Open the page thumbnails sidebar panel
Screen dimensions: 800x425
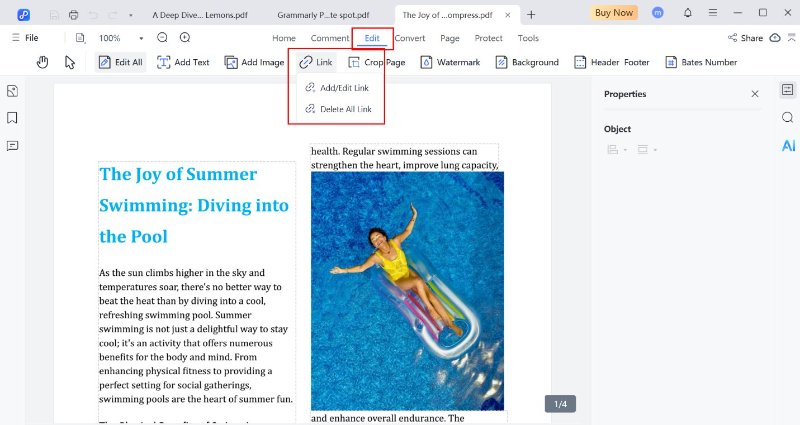pyautogui.click(x=13, y=91)
